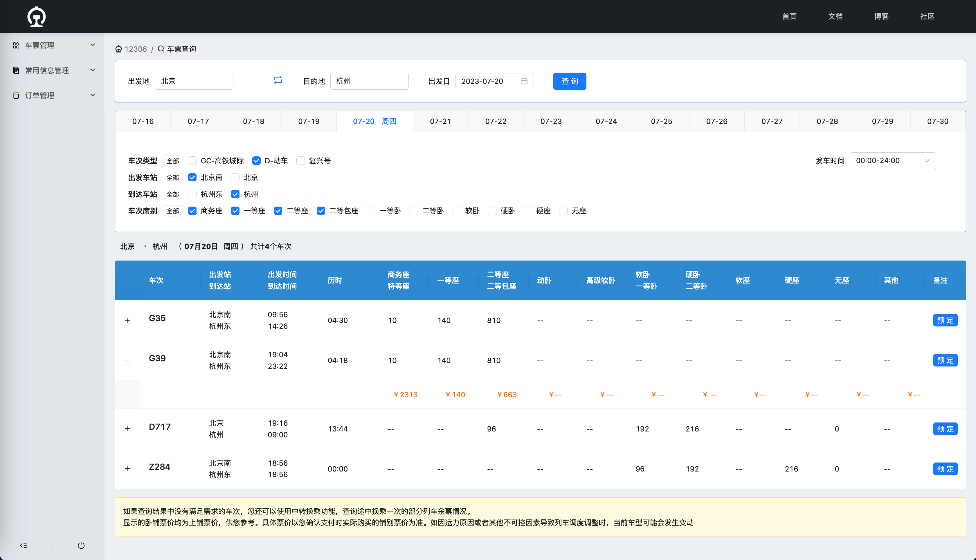Click the 12306 home breadcrumb icon
The height and width of the screenshot is (560, 976).
[x=118, y=49]
